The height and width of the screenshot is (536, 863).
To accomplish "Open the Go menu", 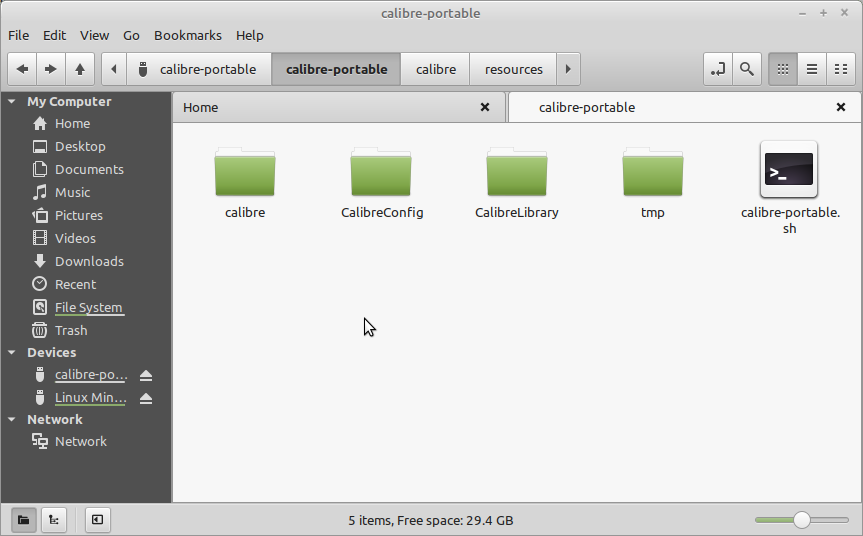I will [x=131, y=36].
